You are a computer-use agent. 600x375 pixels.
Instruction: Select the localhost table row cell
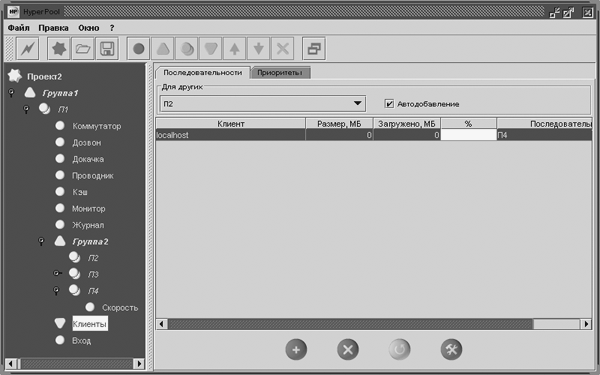[231, 135]
